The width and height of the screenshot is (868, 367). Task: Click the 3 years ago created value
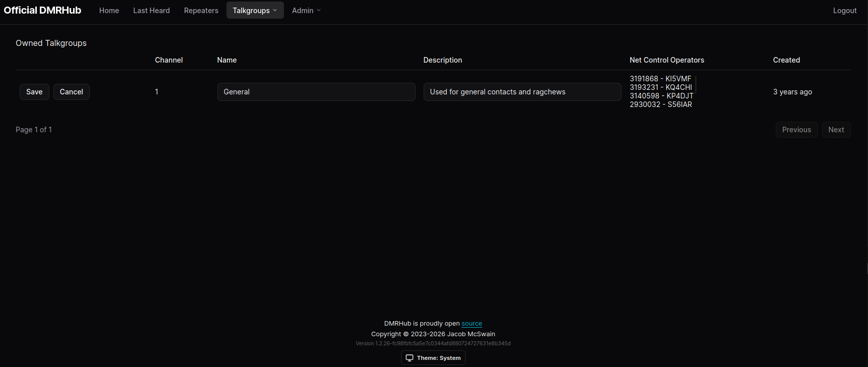(792, 92)
